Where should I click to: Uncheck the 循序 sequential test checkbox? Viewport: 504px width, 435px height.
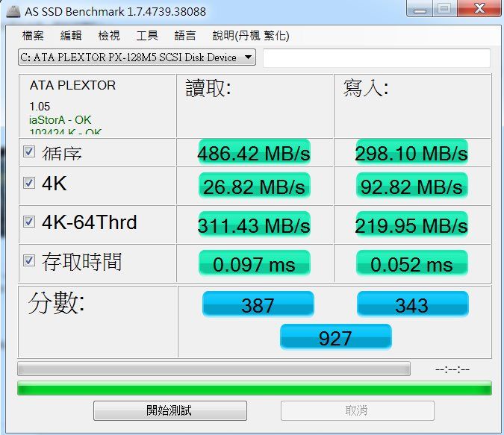pyautogui.click(x=29, y=151)
